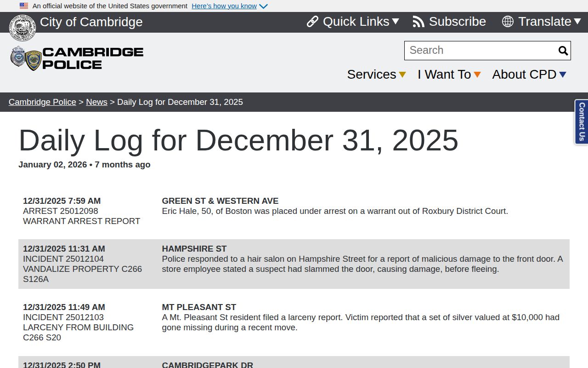Click the '12/31/2025 11:49 AM' timestamp
588x368 pixels.
[64, 307]
